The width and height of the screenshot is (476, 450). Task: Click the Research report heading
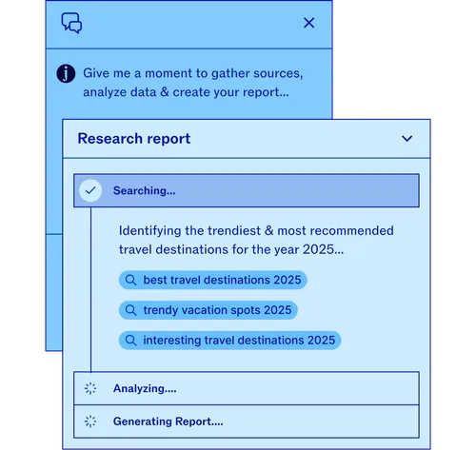(134, 139)
